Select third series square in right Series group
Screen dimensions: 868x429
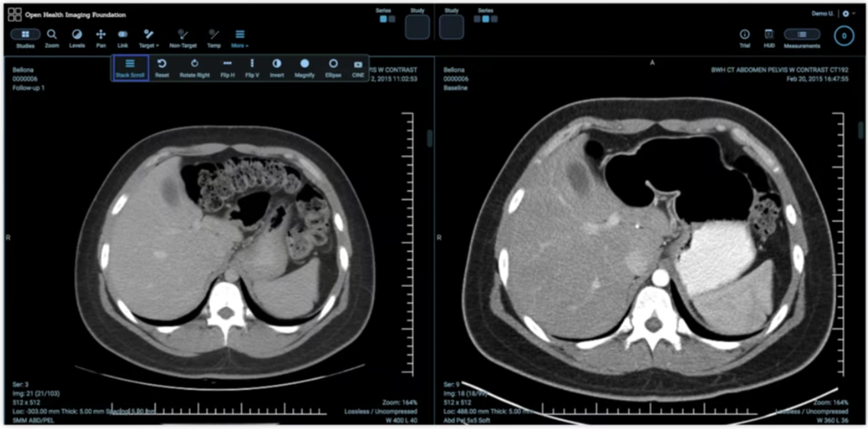495,19
